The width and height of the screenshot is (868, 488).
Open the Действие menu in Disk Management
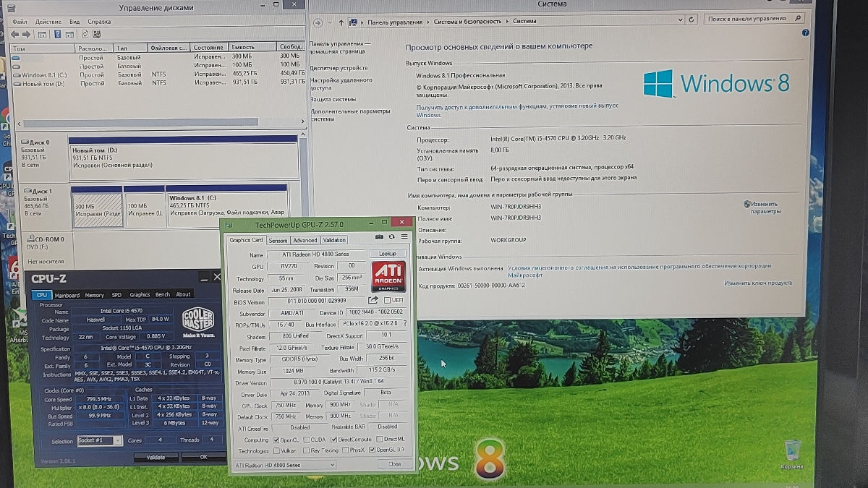[x=48, y=22]
